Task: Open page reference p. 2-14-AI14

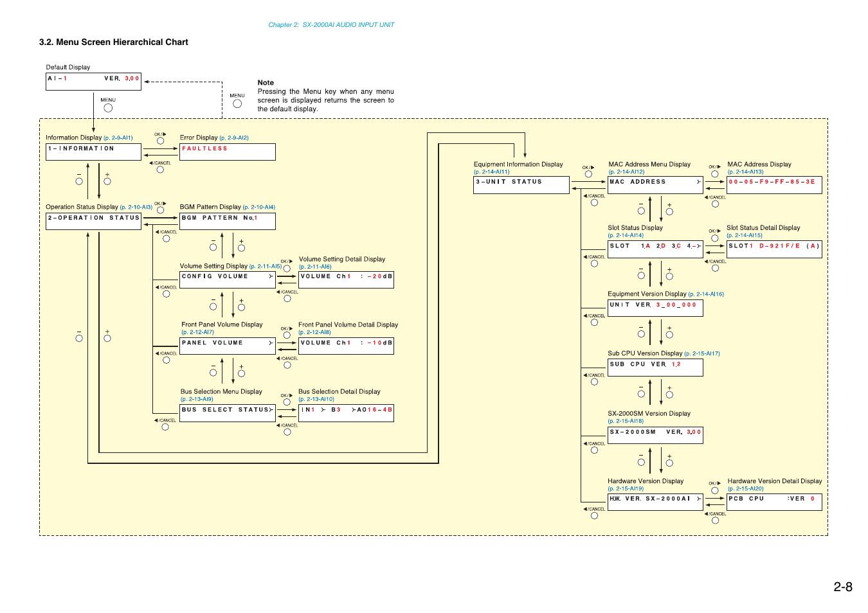Action: (626, 236)
